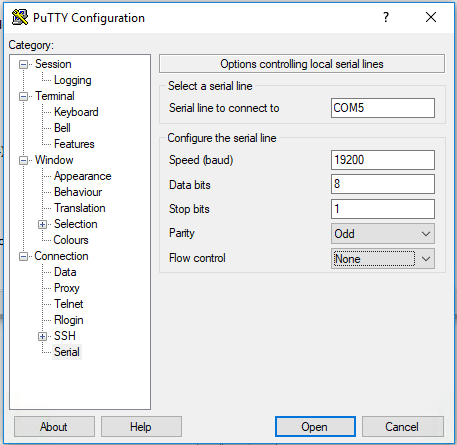Collapse the Terminal tree node

click(x=23, y=96)
